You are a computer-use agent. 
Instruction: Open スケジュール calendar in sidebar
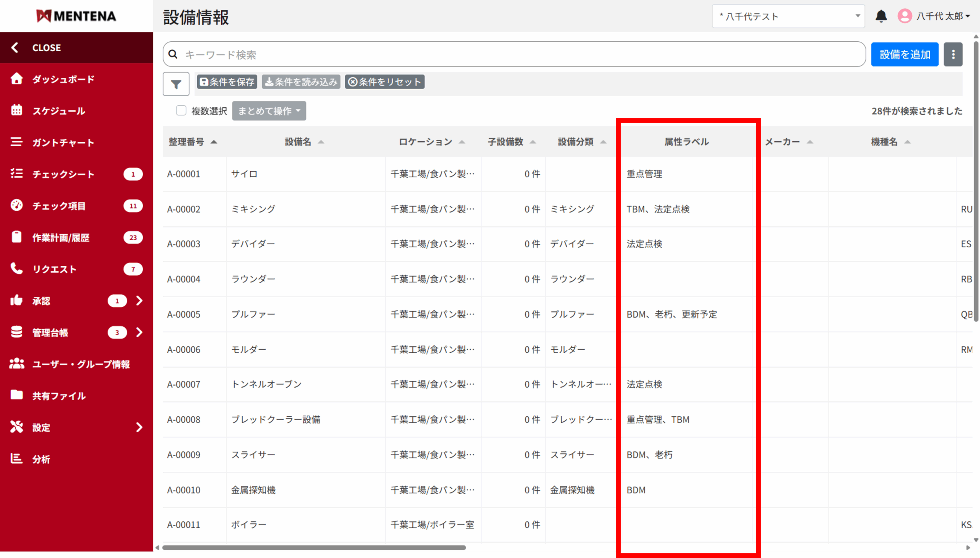[58, 111]
